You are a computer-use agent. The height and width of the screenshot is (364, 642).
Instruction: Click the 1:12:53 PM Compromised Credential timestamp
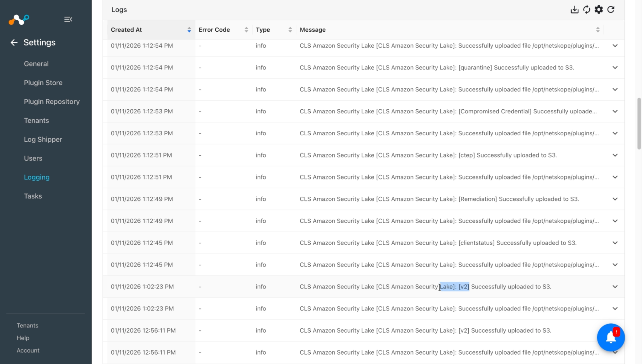[142, 112]
